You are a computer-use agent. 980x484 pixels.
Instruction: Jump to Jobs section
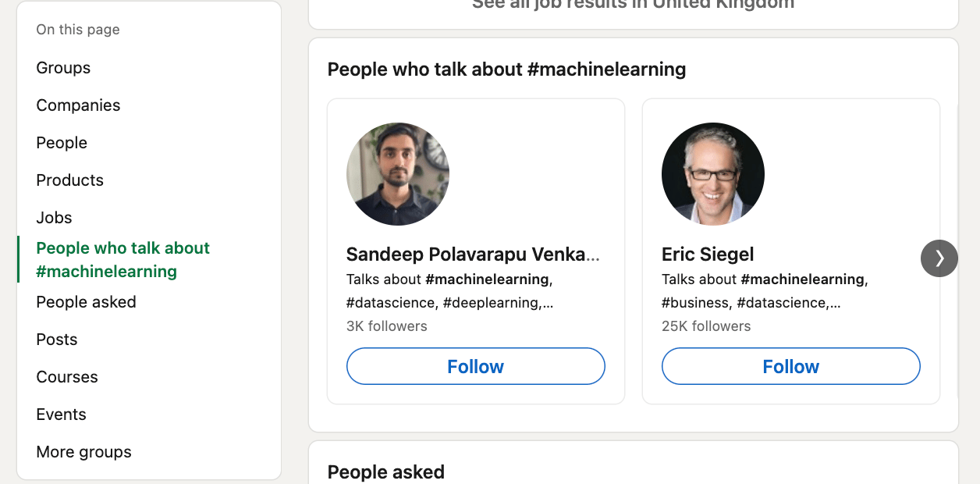[x=54, y=218]
